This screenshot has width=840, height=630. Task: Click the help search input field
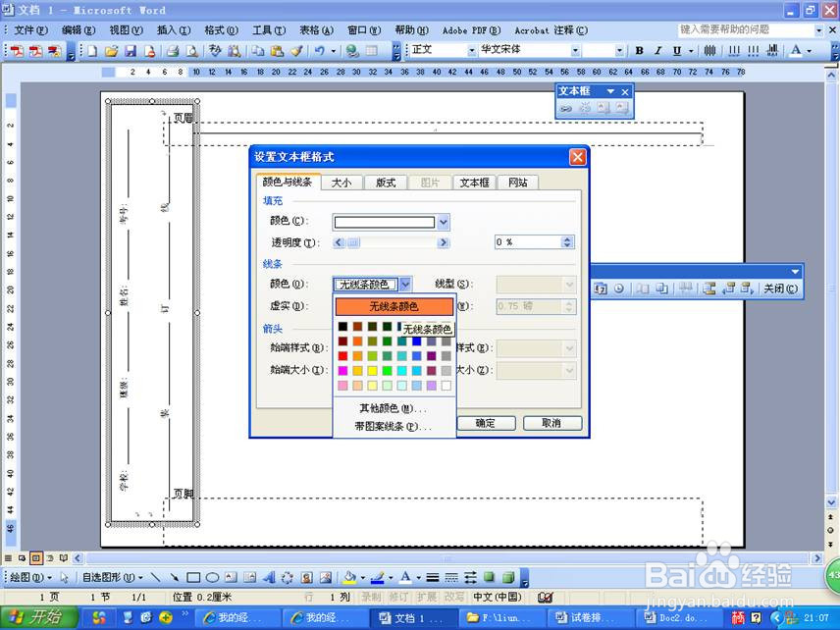click(745, 30)
